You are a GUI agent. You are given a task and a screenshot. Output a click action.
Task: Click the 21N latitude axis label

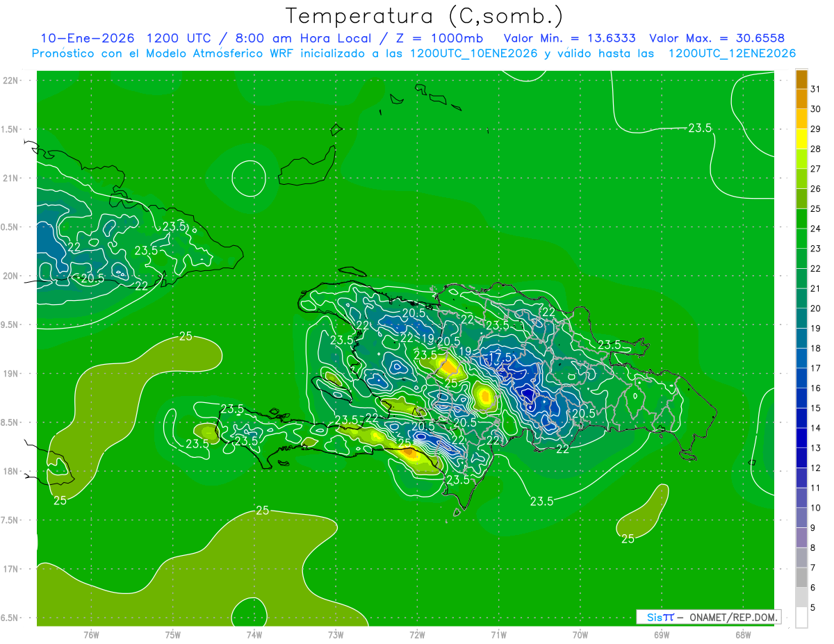(x=10, y=178)
